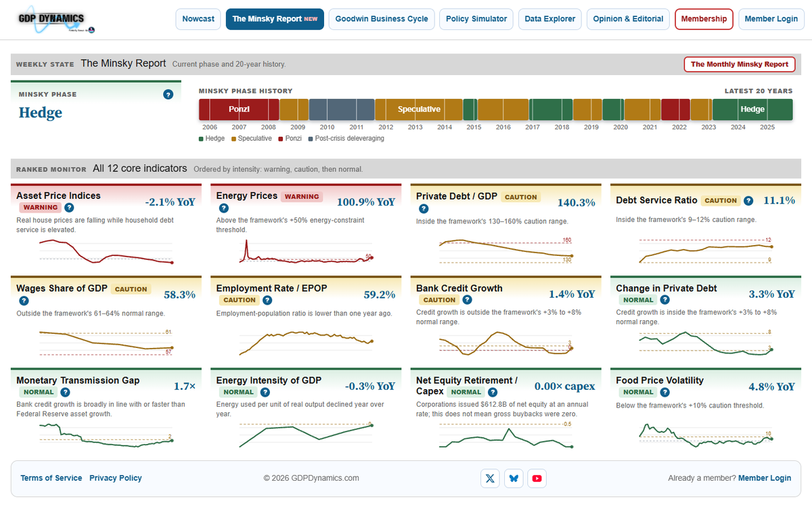Open Change in Private Debt help icon
This screenshot has height=505, width=812.
coord(665,300)
